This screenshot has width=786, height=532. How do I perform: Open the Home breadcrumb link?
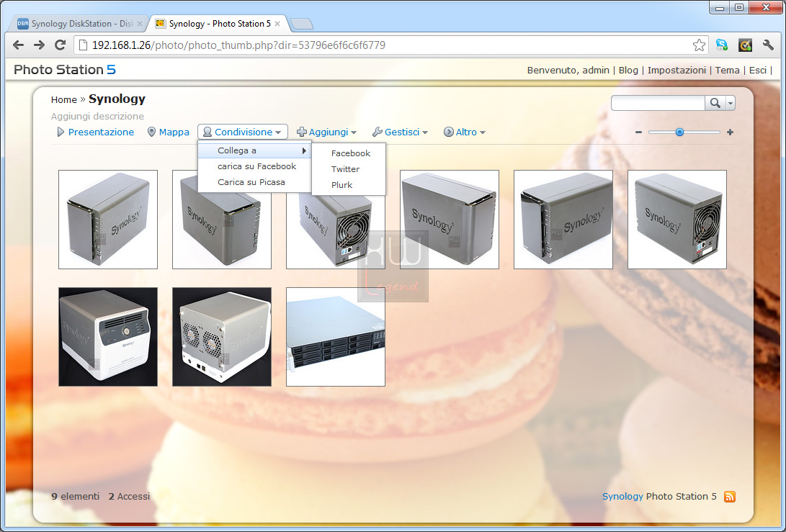pos(63,99)
